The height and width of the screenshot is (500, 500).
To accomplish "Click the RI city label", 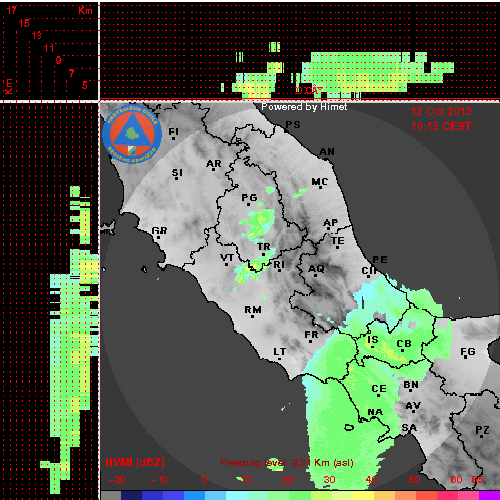I will tap(279, 265).
